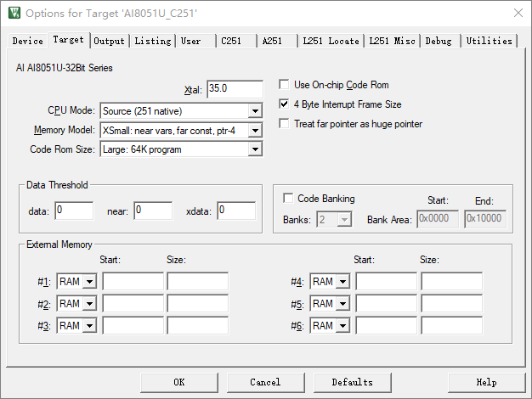Image resolution: width=532 pixels, height=399 pixels.
Task: Click the 'AI AI8051U-32Bit Series' device label
Action: [x=64, y=68]
